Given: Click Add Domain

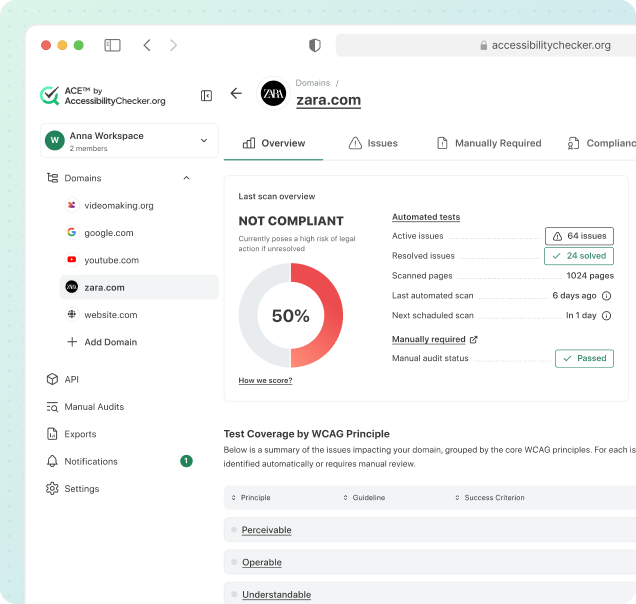Looking at the screenshot, I should click(102, 342).
